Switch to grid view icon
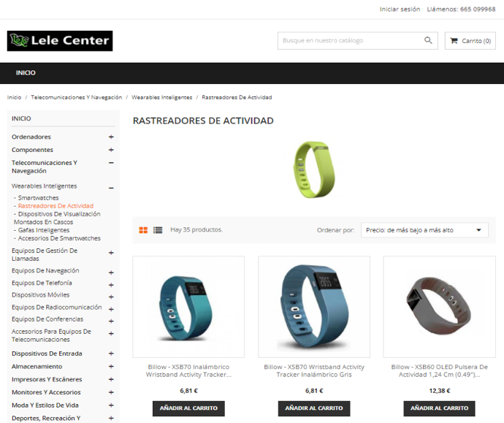The width and height of the screenshot is (504, 423). (x=143, y=230)
